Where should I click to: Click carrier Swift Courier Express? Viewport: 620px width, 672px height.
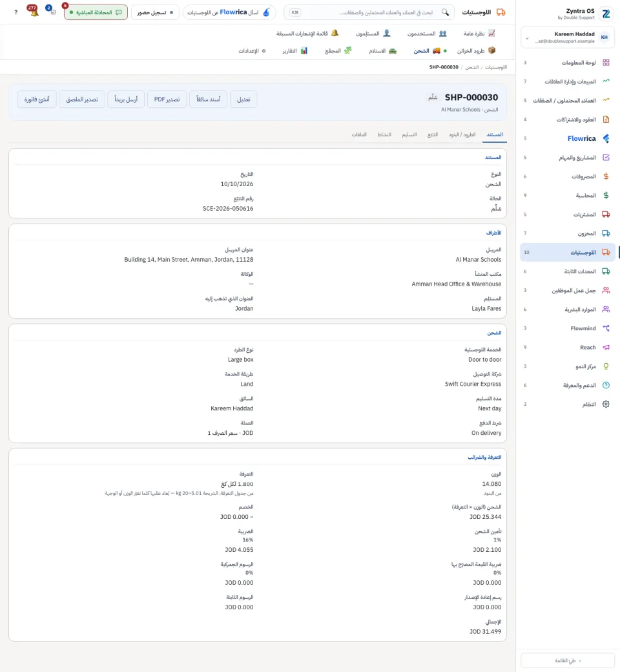(473, 384)
